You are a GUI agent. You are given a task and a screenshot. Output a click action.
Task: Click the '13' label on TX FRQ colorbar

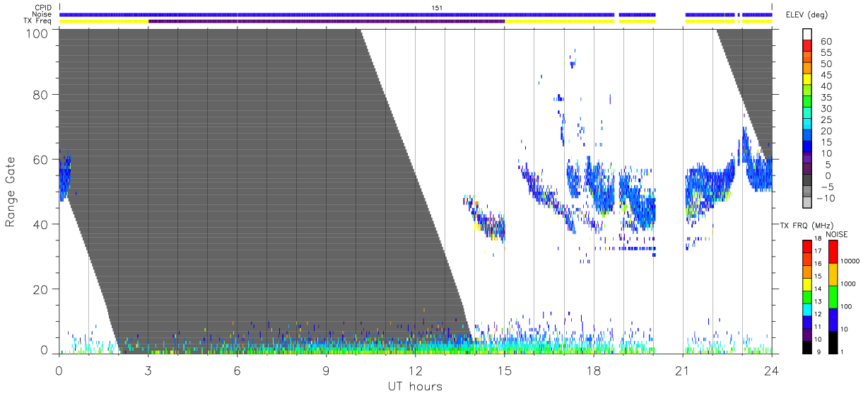click(819, 301)
